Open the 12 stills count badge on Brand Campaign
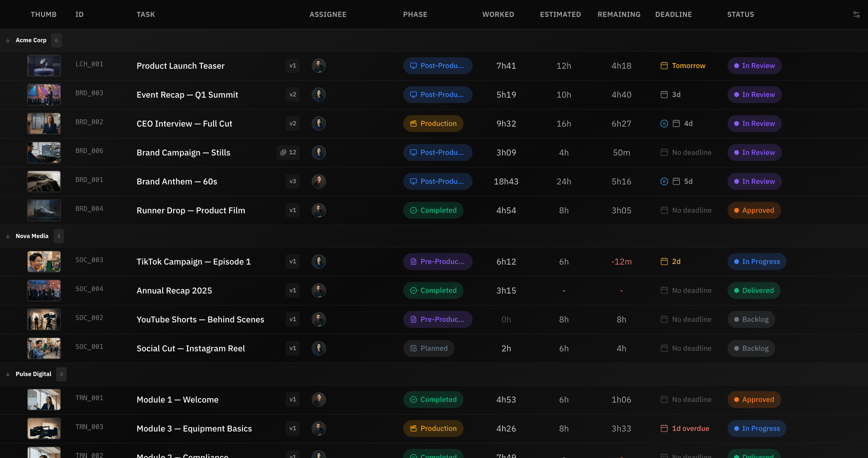The width and height of the screenshot is (868, 458). (288, 152)
